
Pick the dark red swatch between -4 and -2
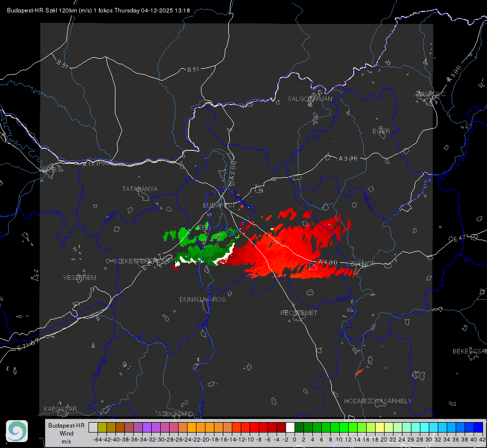281,427
